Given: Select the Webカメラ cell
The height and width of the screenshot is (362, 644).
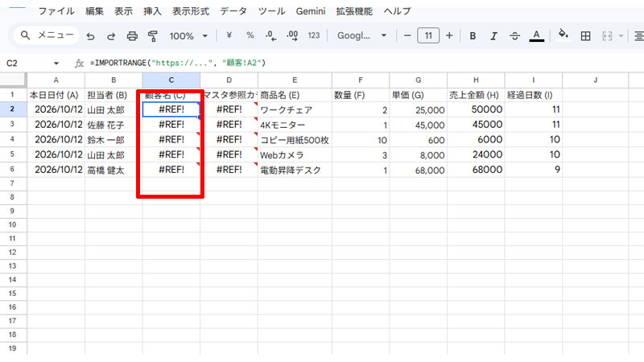Looking at the screenshot, I should click(295, 154).
